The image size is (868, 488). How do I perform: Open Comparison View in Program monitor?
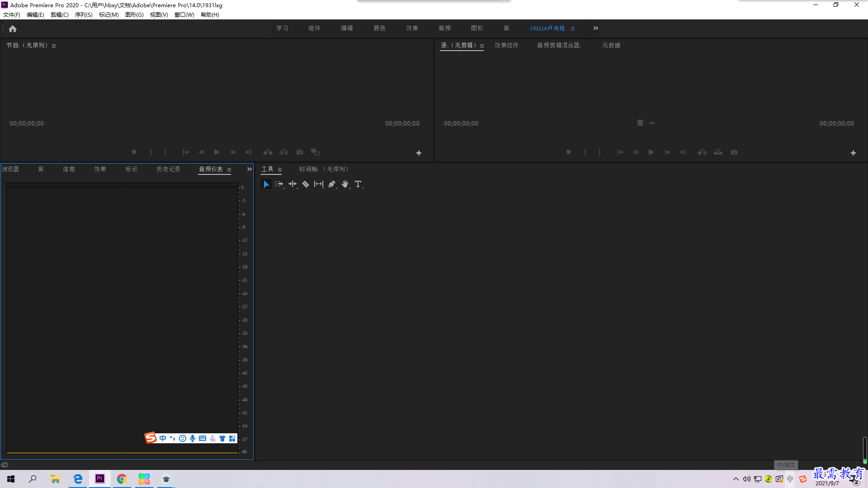[x=316, y=152]
